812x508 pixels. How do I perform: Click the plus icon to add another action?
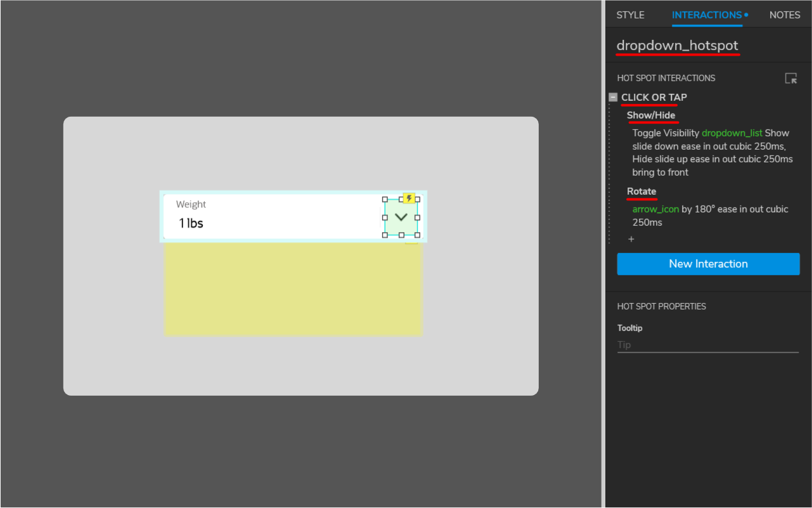coord(631,239)
